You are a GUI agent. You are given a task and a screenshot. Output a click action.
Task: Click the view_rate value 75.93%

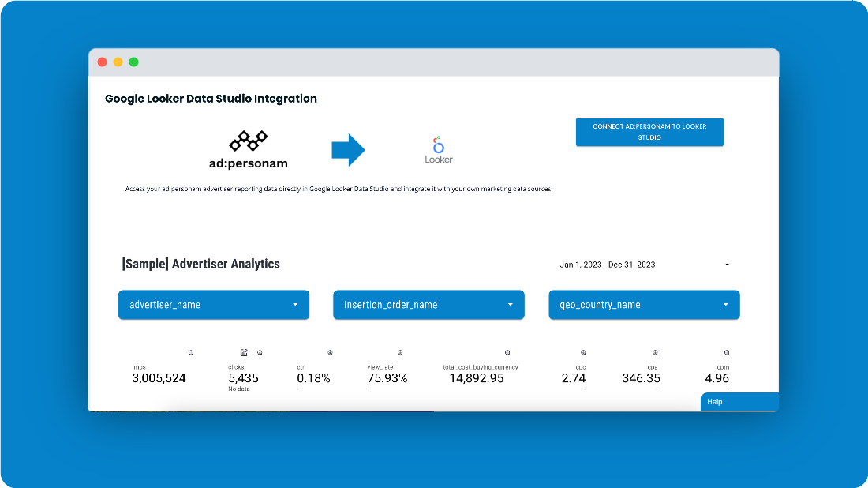point(387,378)
